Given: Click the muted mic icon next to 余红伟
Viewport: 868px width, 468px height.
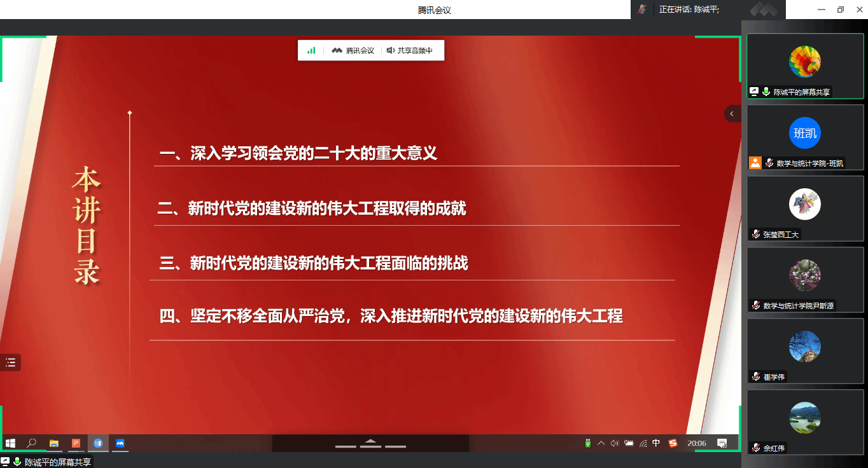Looking at the screenshot, I should click(756, 448).
